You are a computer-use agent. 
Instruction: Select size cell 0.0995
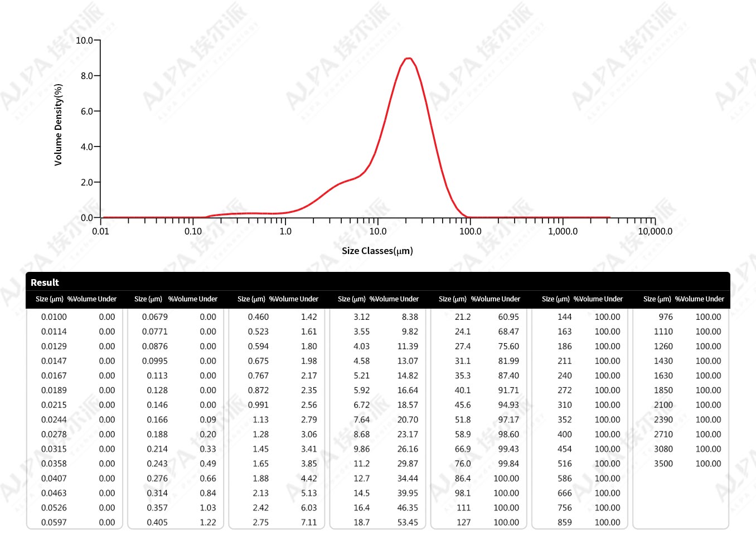(155, 361)
